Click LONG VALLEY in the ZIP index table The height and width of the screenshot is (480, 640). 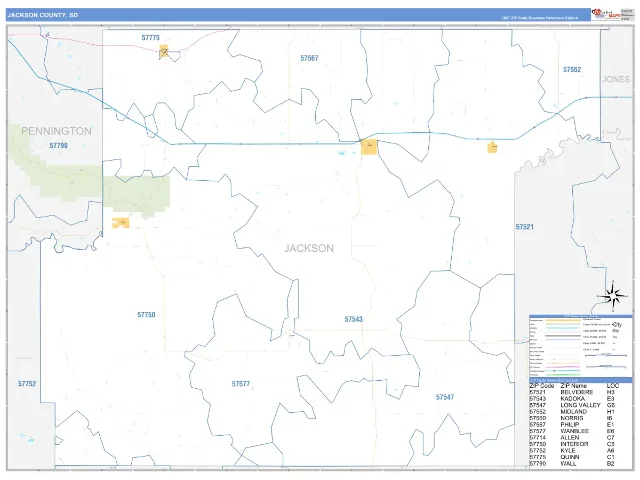(580, 405)
